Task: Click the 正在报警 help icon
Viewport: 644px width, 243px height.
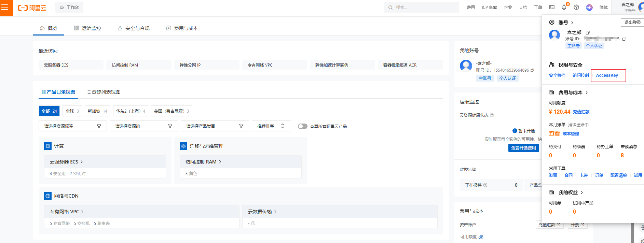Action: [485, 185]
